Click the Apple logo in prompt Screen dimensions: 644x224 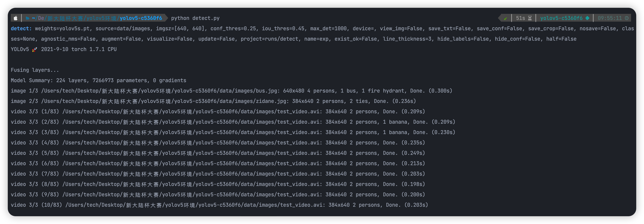point(16,18)
